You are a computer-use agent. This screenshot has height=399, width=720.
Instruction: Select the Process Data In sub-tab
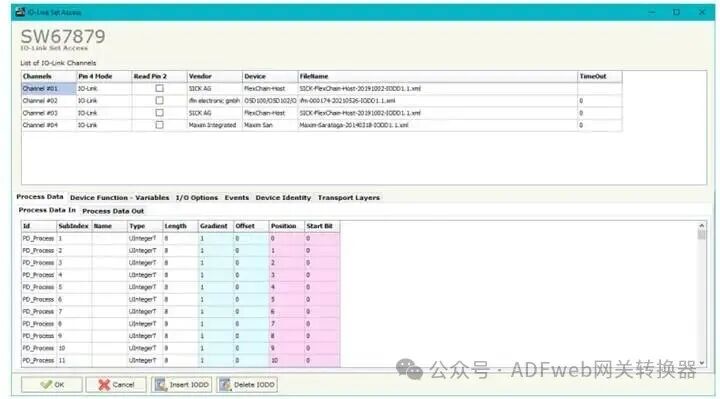click(x=47, y=210)
